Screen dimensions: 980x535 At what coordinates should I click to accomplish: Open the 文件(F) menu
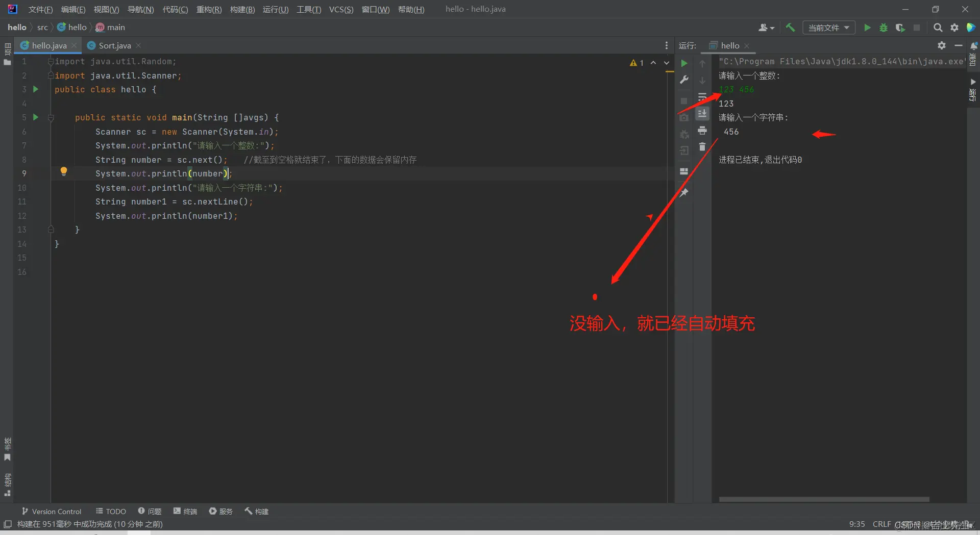(x=40, y=9)
